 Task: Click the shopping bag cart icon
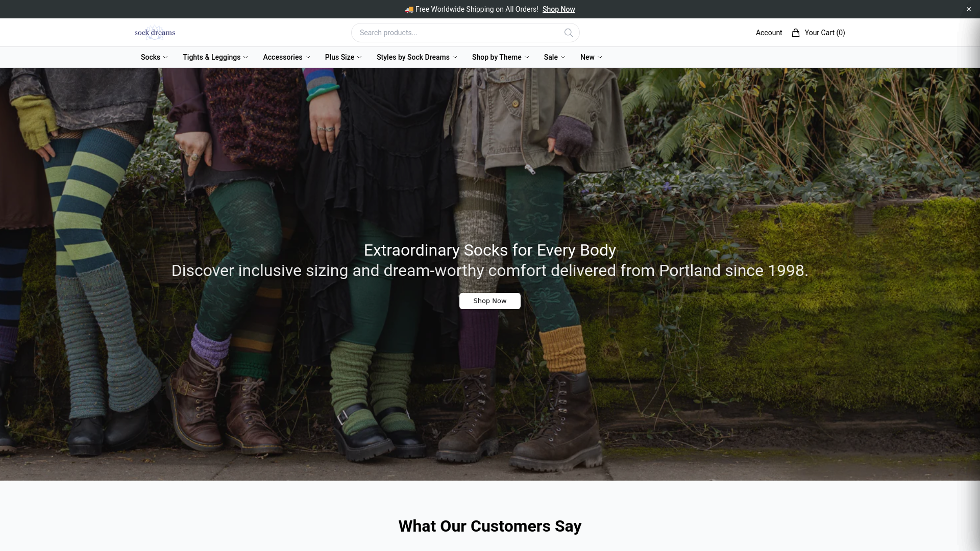click(x=796, y=33)
